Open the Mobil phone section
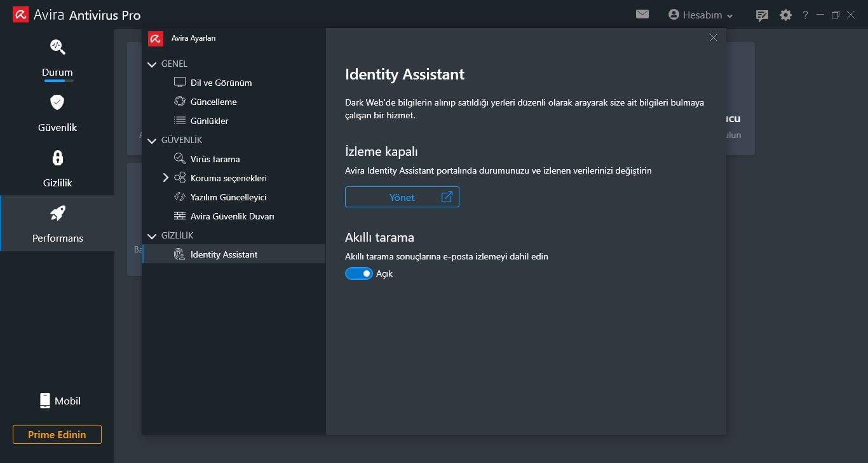This screenshot has width=868, height=463. click(60, 401)
